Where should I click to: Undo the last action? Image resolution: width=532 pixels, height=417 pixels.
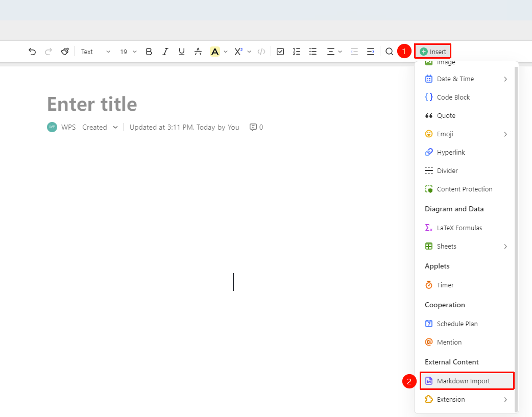pyautogui.click(x=32, y=52)
